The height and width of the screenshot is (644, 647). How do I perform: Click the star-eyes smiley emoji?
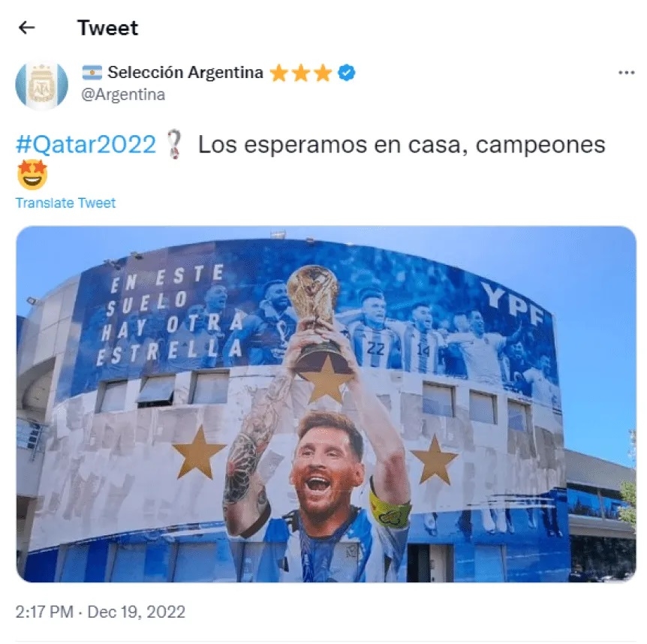(x=32, y=175)
